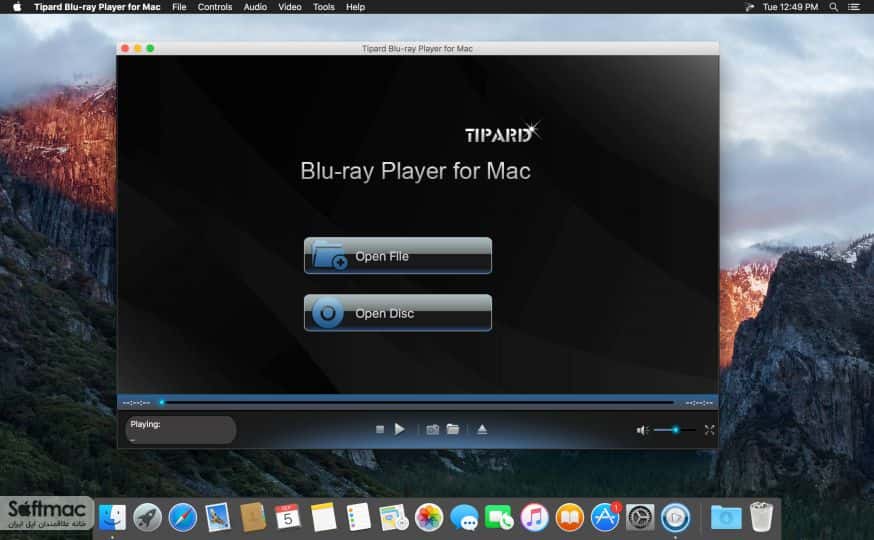
Task: Take a snapshot with the camera icon
Action: pyautogui.click(x=433, y=430)
